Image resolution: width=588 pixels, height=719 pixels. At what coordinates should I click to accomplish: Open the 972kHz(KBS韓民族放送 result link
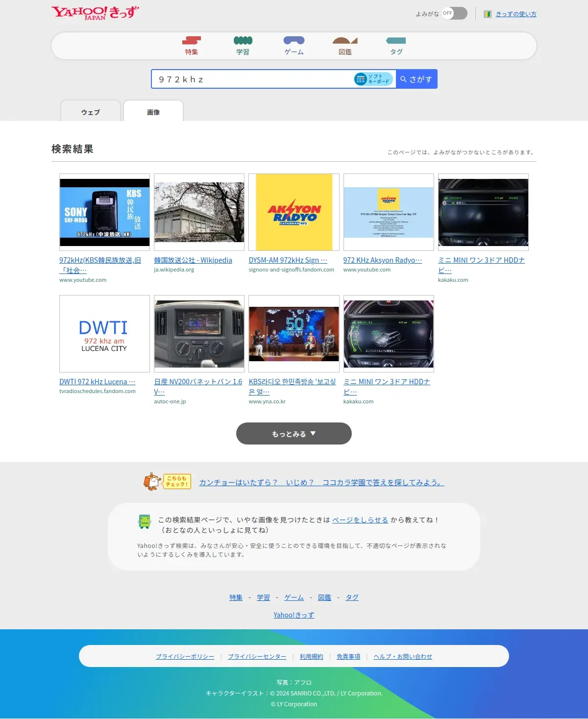tap(100, 265)
